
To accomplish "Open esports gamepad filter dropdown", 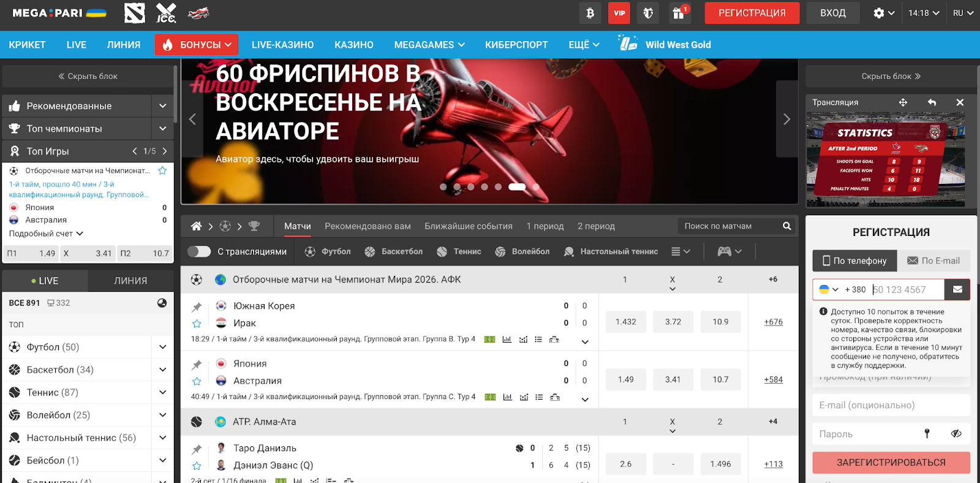I will point(729,251).
